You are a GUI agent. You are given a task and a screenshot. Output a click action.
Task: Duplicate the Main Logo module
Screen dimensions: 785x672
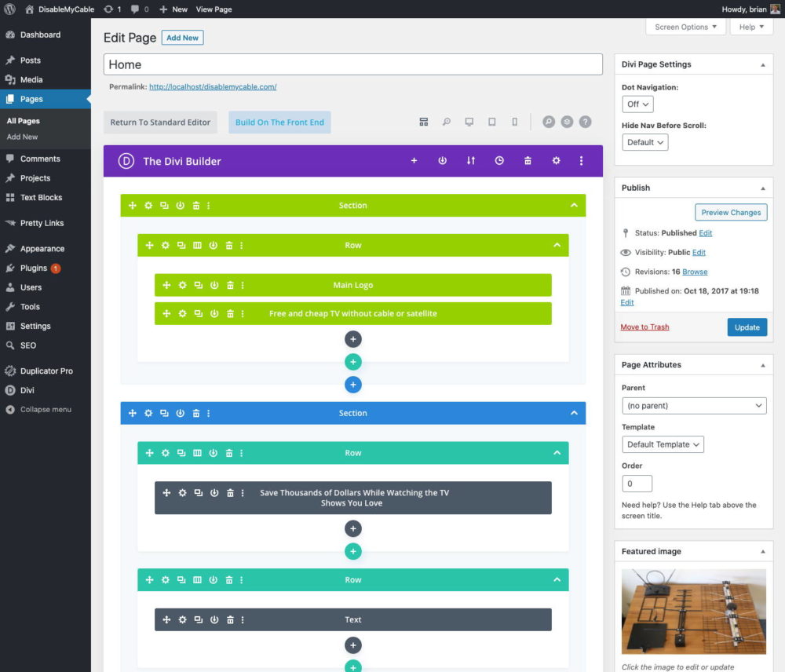199,286
